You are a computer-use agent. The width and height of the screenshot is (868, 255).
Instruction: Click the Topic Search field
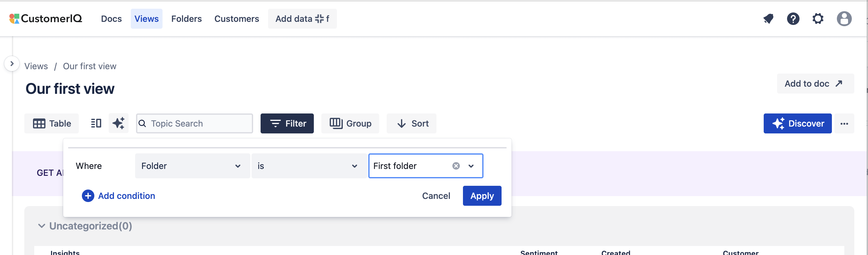coord(199,123)
